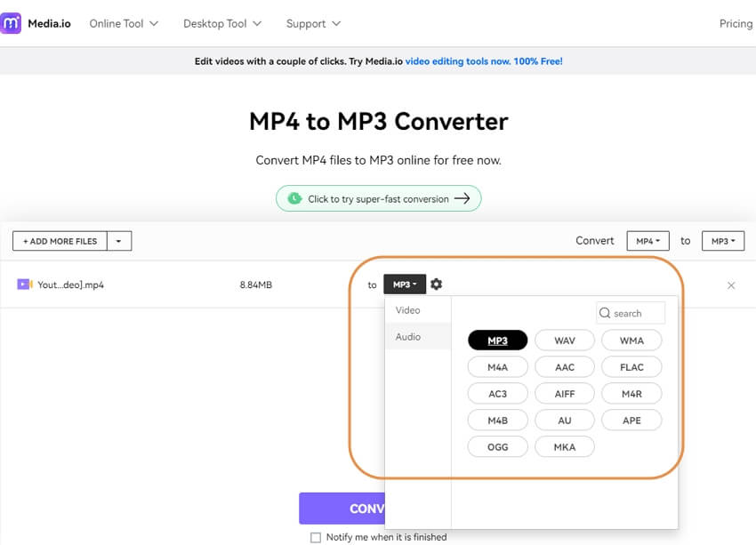Select AU audio format
Image resolution: width=756 pixels, height=545 pixels.
pyautogui.click(x=565, y=421)
